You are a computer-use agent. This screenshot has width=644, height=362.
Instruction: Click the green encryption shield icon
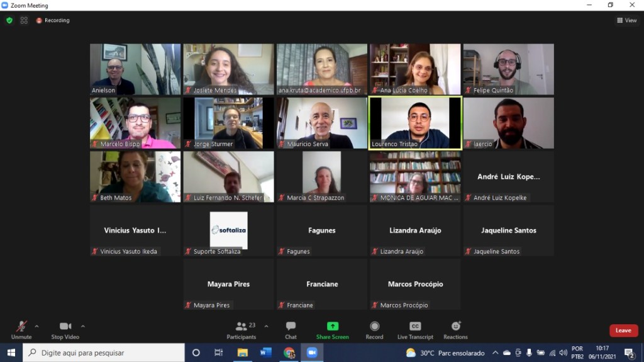(9, 20)
